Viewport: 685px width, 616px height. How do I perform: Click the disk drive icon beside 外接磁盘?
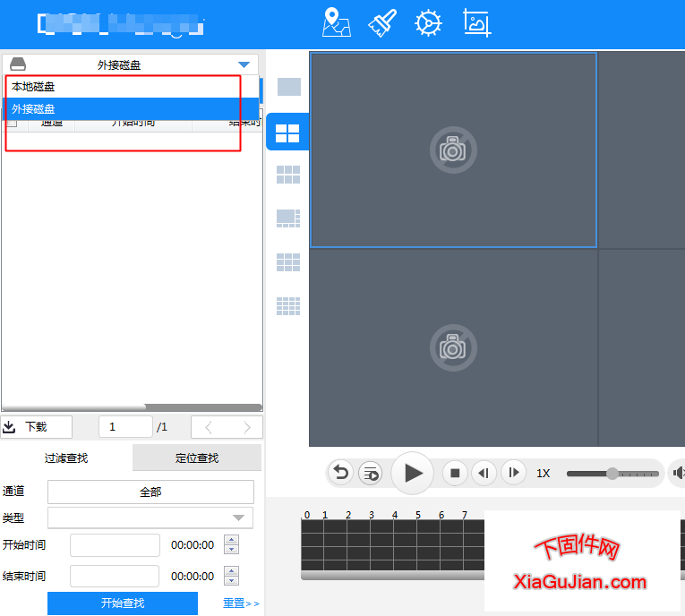click(18, 64)
